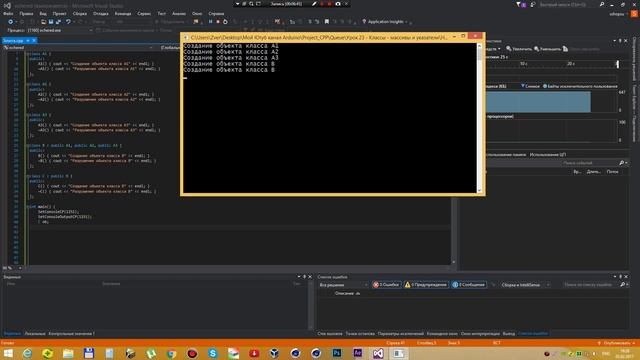Click the bookmark toolbar icon
Viewport: 640px width, 360px height.
[327, 22]
